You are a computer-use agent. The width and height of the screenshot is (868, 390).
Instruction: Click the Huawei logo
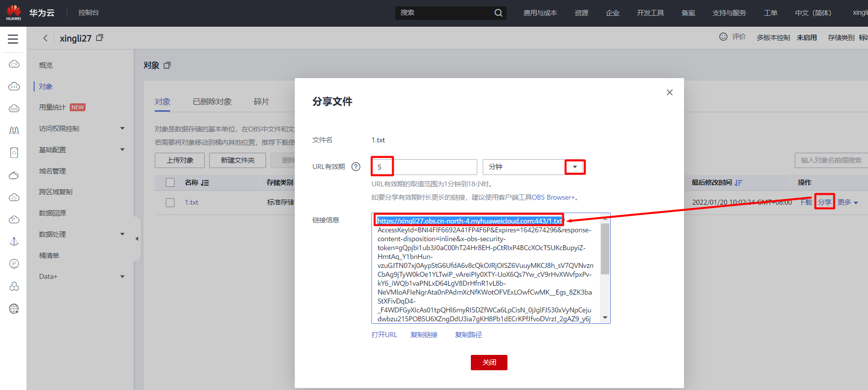coord(13,12)
